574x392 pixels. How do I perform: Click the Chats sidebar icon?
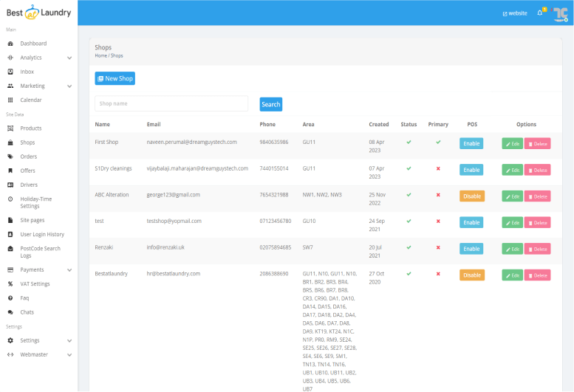pyautogui.click(x=10, y=312)
